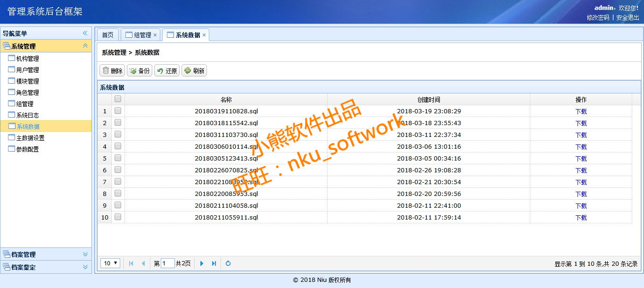
Task: Switch to the 组管理 tab
Action: coord(139,35)
